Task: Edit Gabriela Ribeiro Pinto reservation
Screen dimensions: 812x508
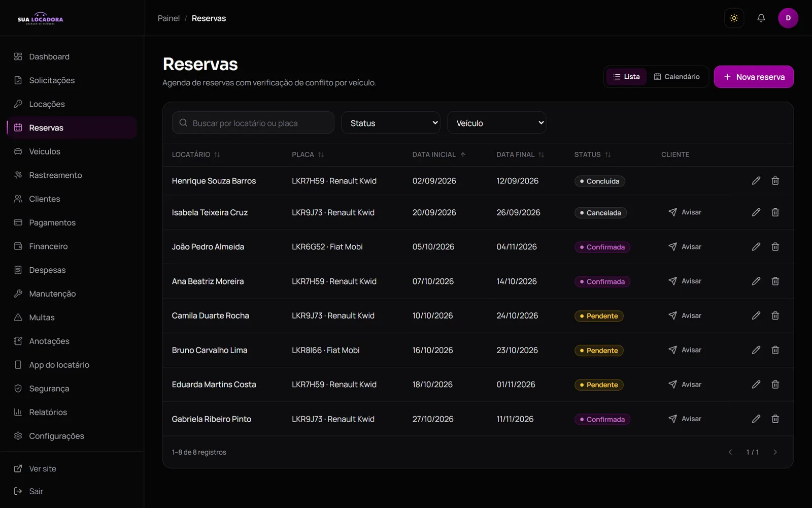Action: click(756, 419)
